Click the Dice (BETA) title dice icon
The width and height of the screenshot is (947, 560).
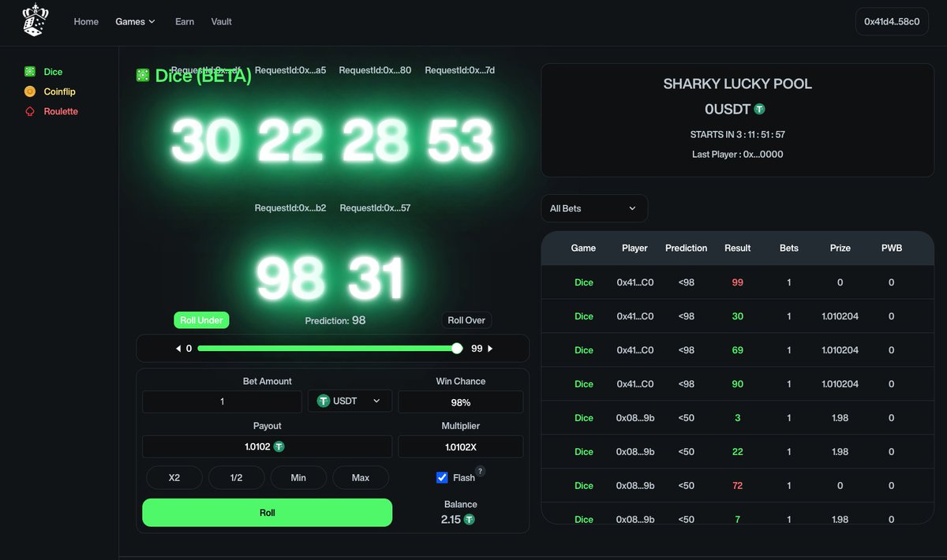tap(143, 75)
